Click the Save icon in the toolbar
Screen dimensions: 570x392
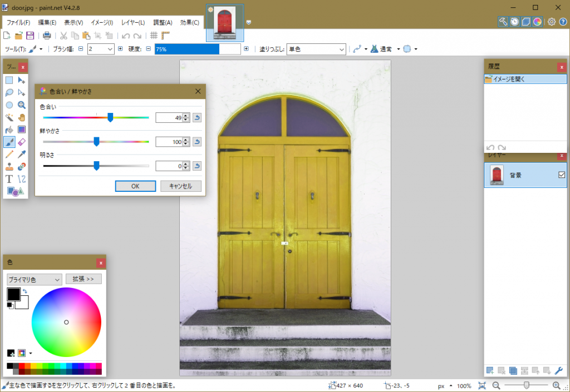[30, 36]
